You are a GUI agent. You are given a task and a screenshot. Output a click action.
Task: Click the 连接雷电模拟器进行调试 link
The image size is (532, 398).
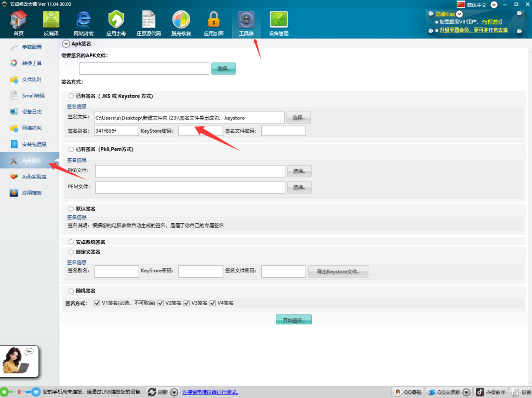pos(210,392)
